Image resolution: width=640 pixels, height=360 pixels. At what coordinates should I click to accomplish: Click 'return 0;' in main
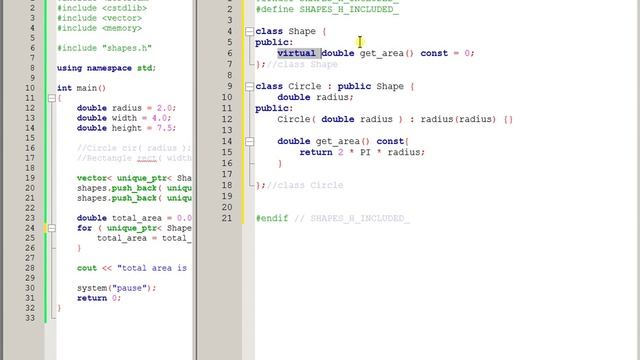99,298
